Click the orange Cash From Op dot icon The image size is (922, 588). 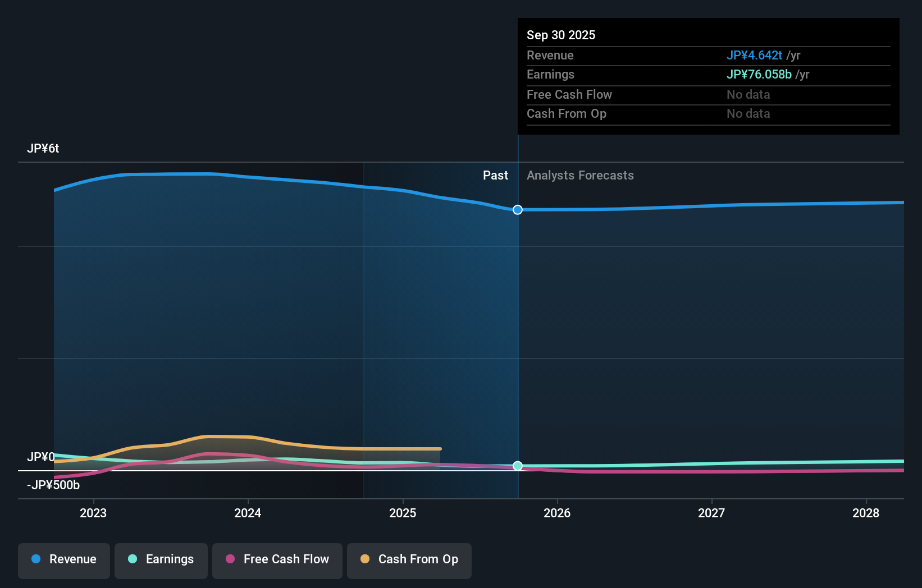point(365,559)
